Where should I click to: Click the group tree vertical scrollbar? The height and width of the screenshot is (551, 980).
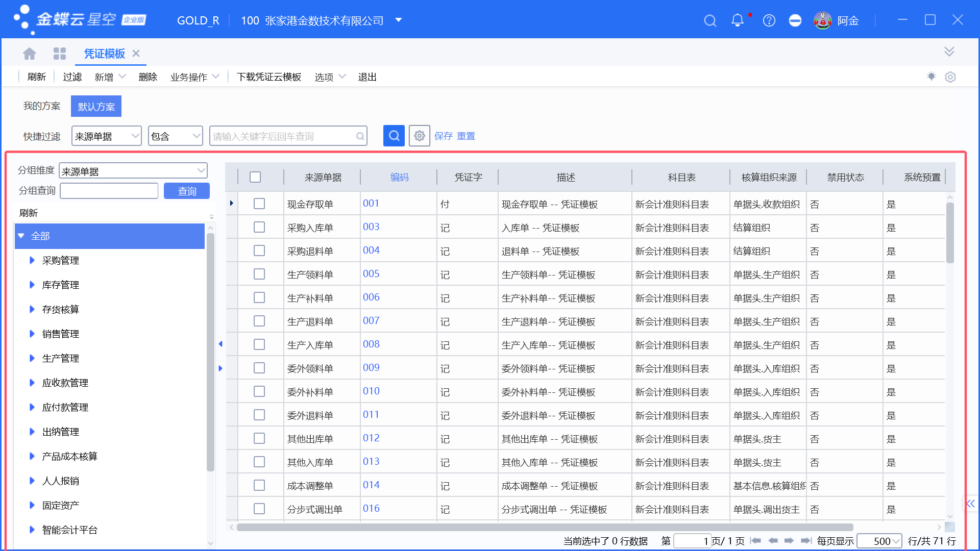pyautogui.click(x=210, y=352)
